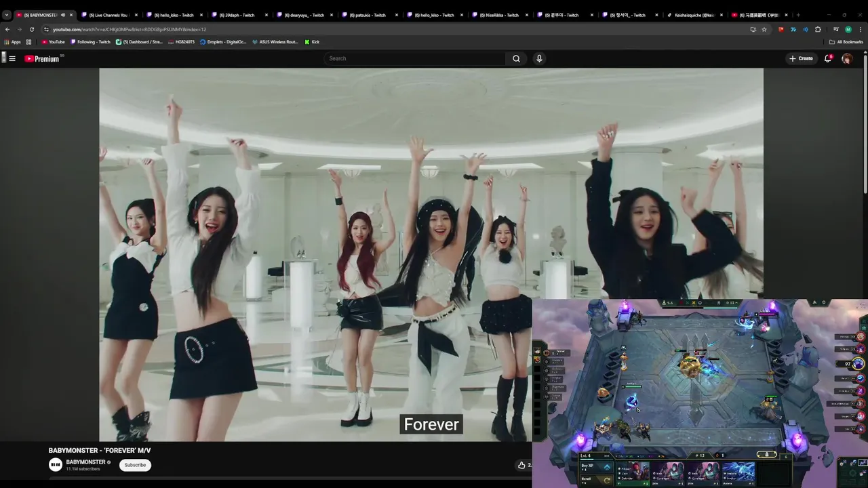Image resolution: width=868 pixels, height=488 pixels.
Task: Start voice search with the microphone
Action: click(539, 58)
